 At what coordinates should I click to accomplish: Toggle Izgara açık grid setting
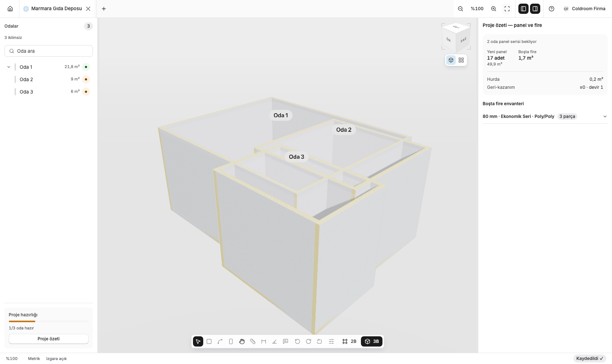point(56,359)
